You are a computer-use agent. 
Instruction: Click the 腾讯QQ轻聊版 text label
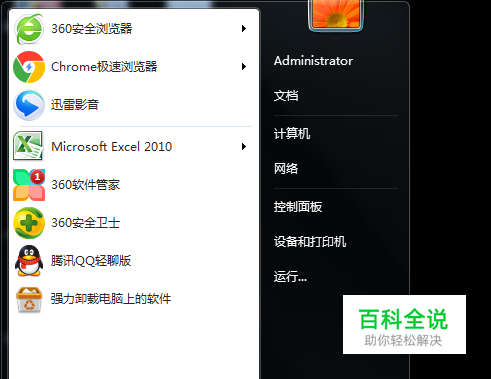coord(91,261)
